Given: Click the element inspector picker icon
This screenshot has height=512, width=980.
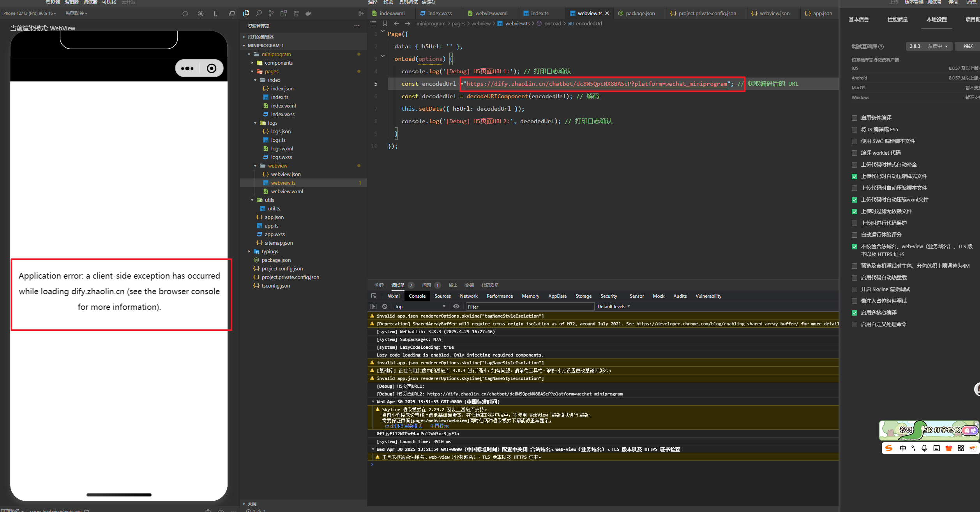Looking at the screenshot, I should [374, 296].
